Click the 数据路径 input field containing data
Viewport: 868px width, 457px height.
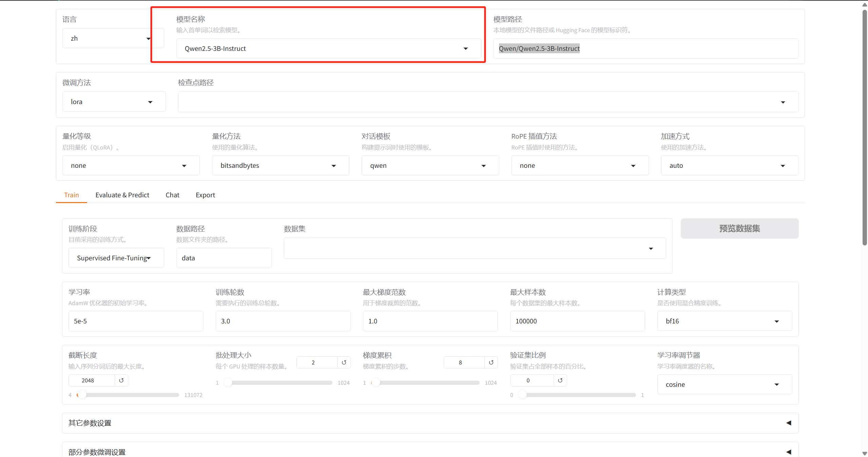(224, 258)
